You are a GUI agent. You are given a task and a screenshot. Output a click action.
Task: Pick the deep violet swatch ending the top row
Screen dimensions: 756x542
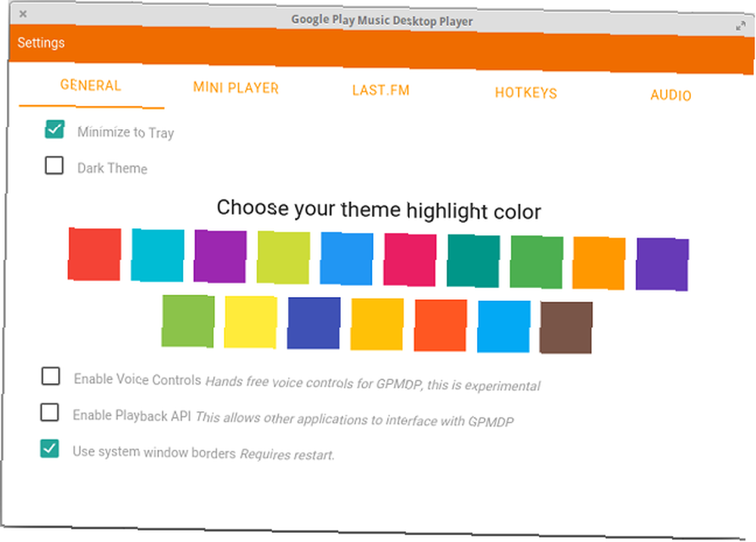pyautogui.click(x=662, y=265)
